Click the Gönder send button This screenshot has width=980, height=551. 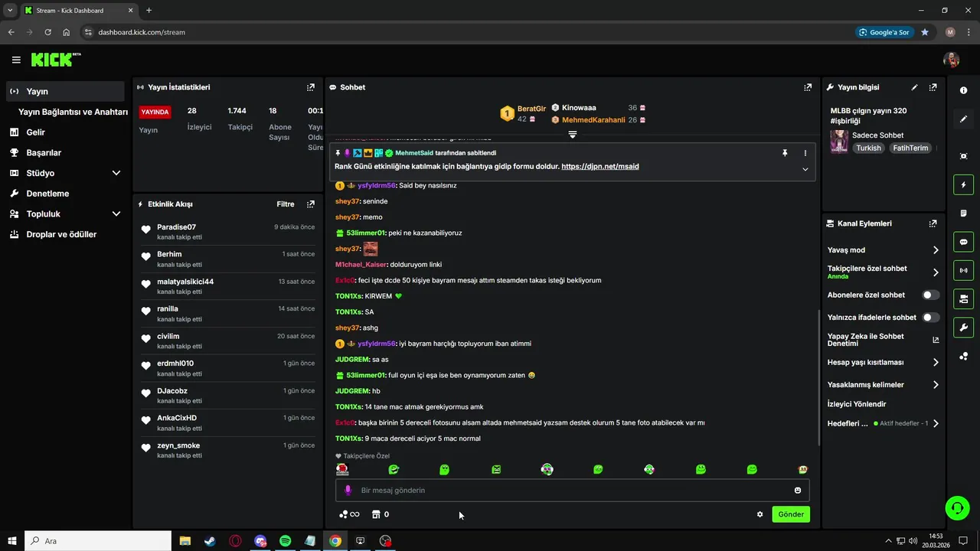(791, 514)
